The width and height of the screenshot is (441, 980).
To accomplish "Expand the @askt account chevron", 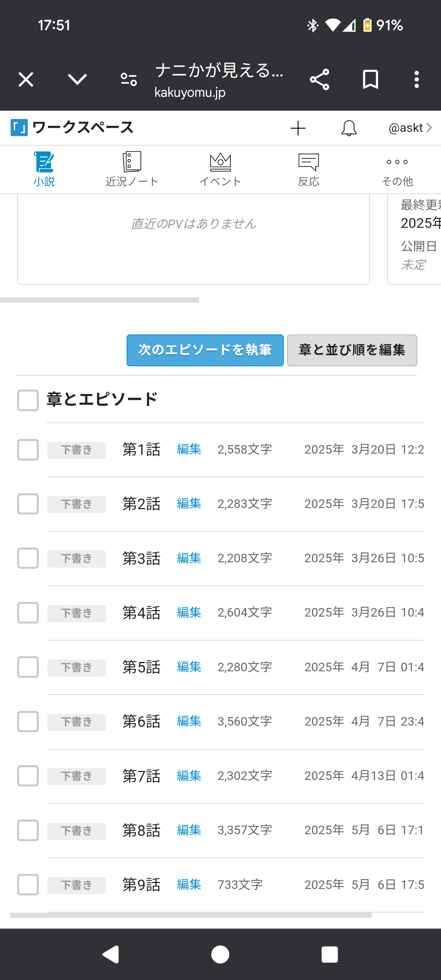I will (429, 128).
